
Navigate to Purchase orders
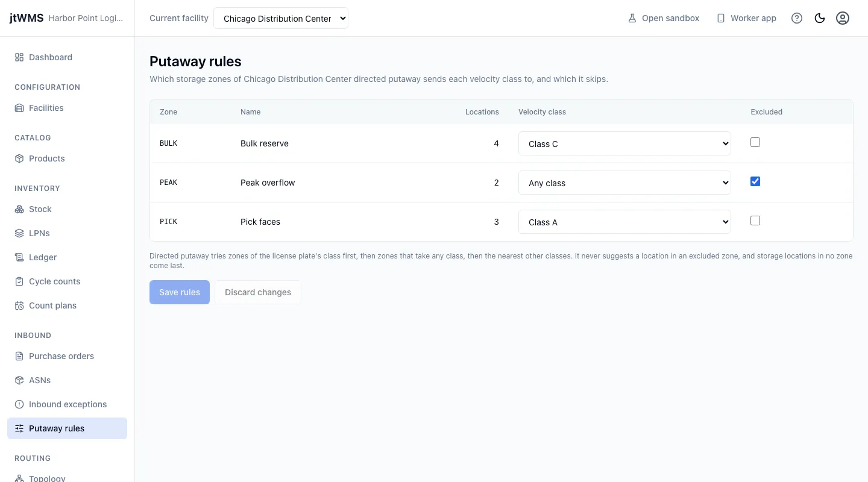[67, 356]
